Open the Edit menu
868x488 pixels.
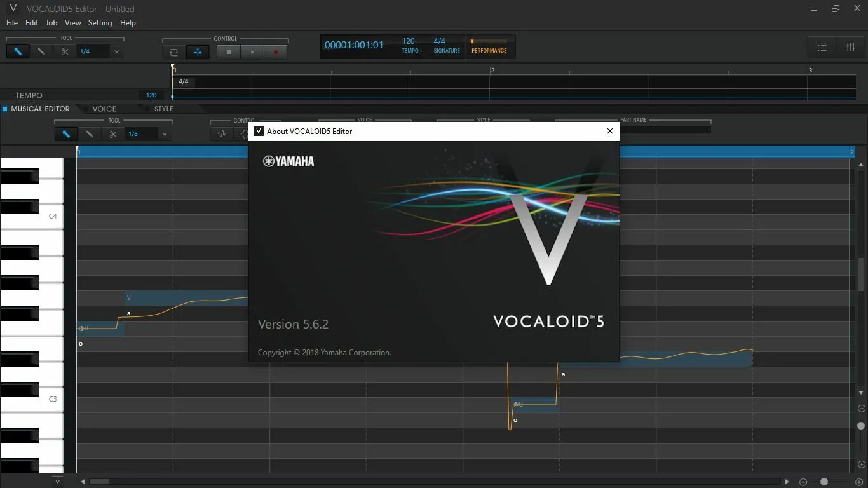(32, 23)
